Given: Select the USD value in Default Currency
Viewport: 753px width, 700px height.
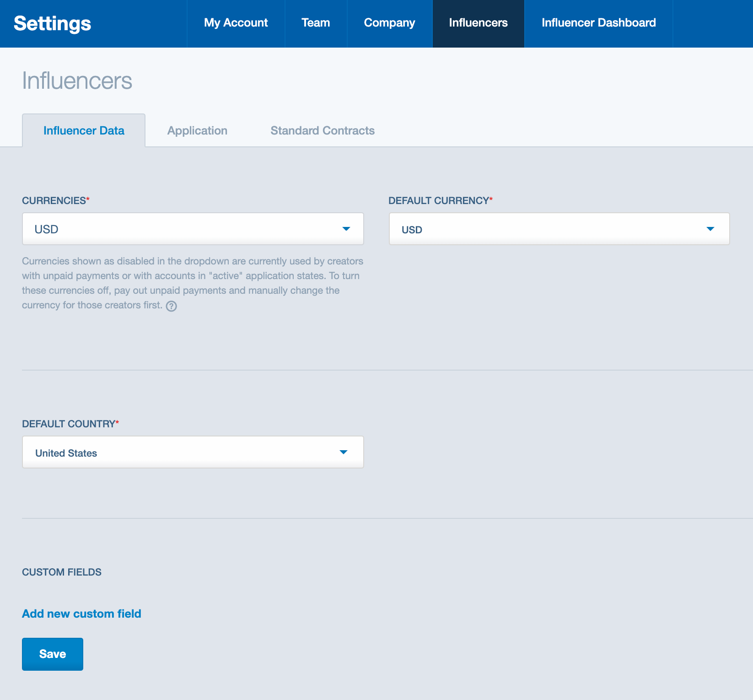Looking at the screenshot, I should (x=412, y=230).
